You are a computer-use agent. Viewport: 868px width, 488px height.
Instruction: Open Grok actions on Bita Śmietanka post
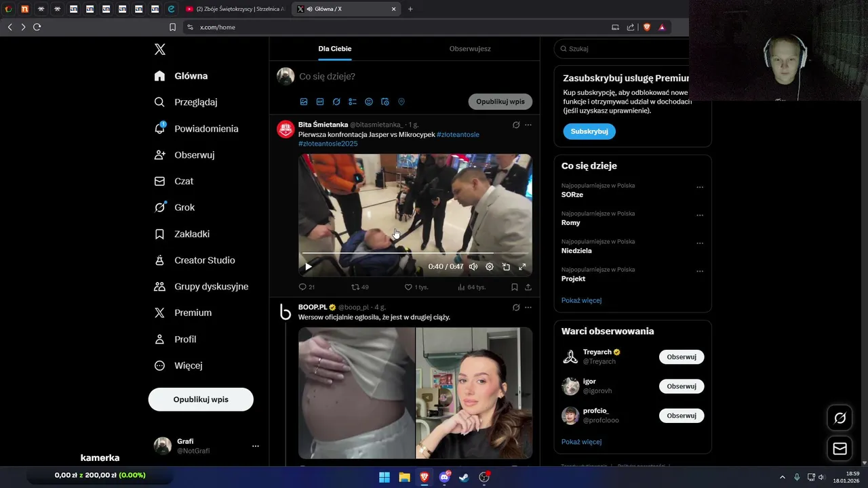coord(516,125)
